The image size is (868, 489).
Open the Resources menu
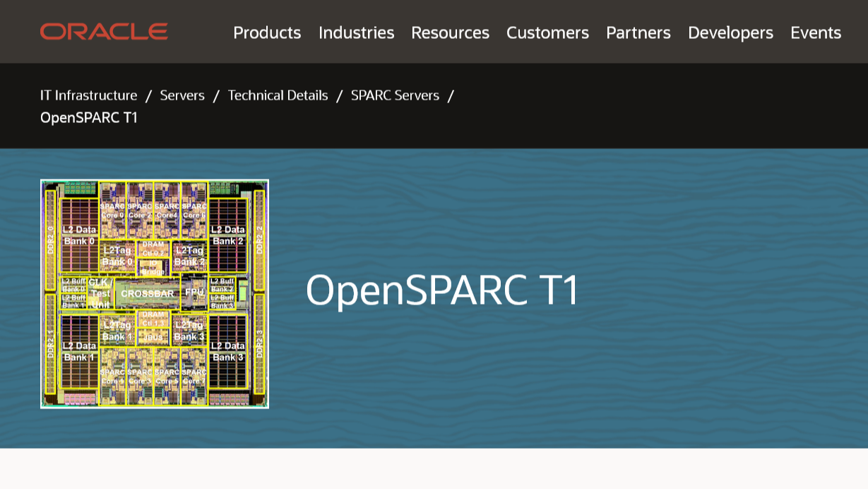(450, 33)
